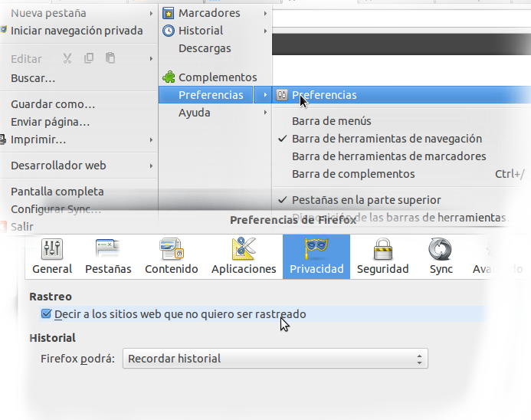Image resolution: width=531 pixels, height=420 pixels.
Task: Select the Privacidad mask icon
Action: pyautogui.click(x=316, y=248)
